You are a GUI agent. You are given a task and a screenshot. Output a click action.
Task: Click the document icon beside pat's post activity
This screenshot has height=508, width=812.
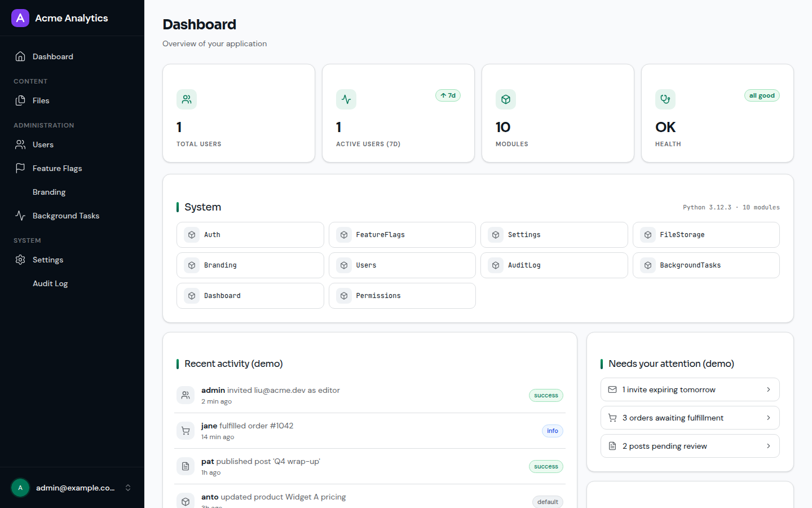[186, 467]
